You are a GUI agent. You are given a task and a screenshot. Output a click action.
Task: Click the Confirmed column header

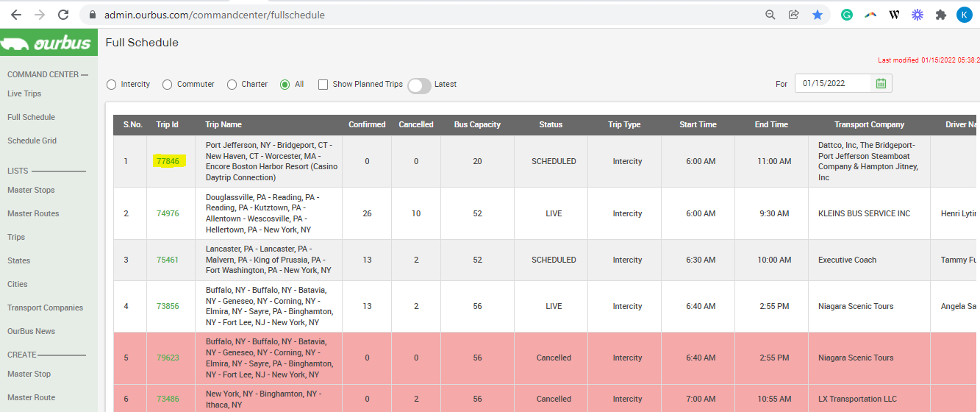pyautogui.click(x=367, y=124)
